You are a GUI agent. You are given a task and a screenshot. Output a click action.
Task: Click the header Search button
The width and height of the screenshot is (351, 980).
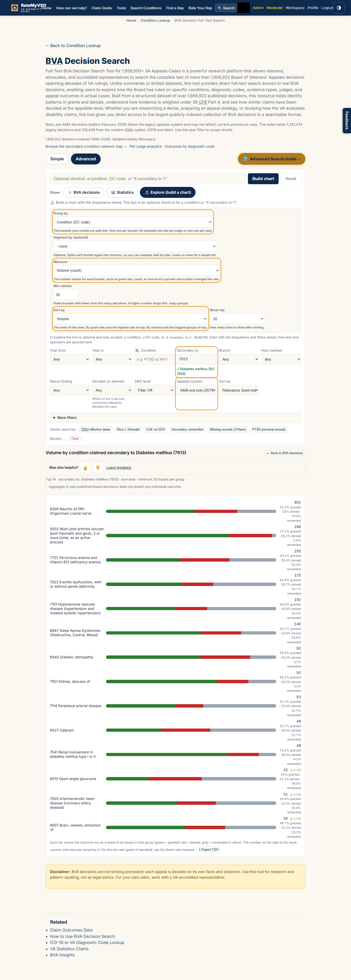point(226,8)
